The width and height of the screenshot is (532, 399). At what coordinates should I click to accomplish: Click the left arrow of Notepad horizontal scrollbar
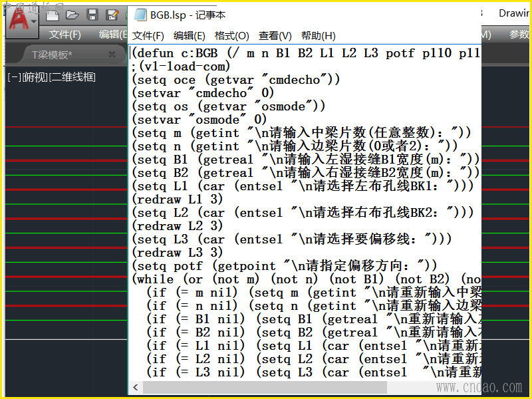136,387
